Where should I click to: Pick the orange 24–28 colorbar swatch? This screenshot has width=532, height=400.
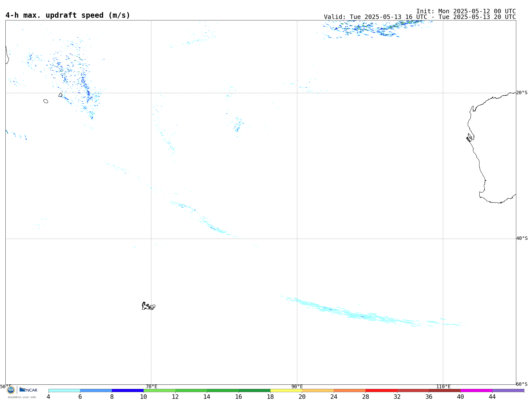pyautogui.click(x=350, y=391)
